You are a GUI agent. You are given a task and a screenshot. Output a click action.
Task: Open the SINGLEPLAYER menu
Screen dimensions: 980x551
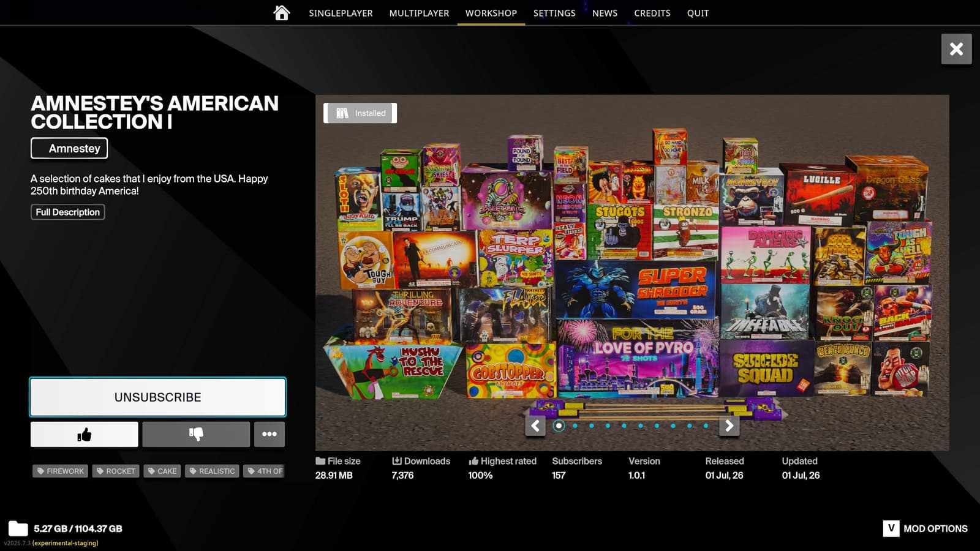[341, 13]
